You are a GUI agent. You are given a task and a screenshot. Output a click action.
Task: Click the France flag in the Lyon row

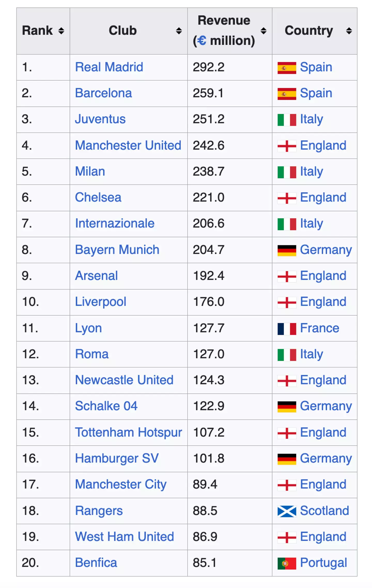click(287, 328)
